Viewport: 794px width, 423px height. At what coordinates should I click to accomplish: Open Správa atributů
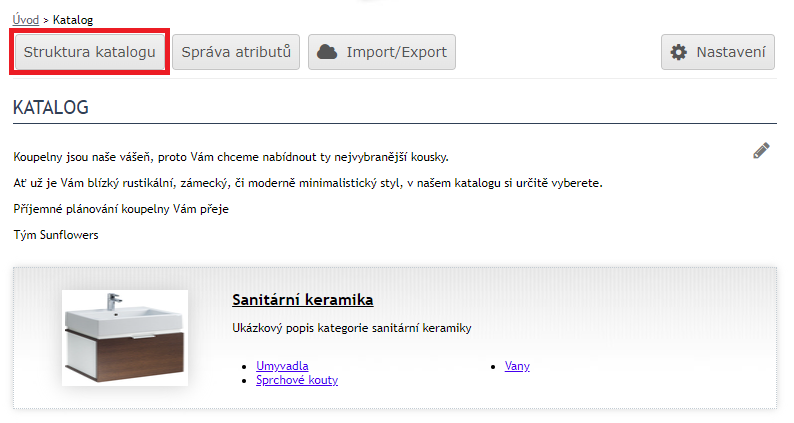pyautogui.click(x=236, y=52)
